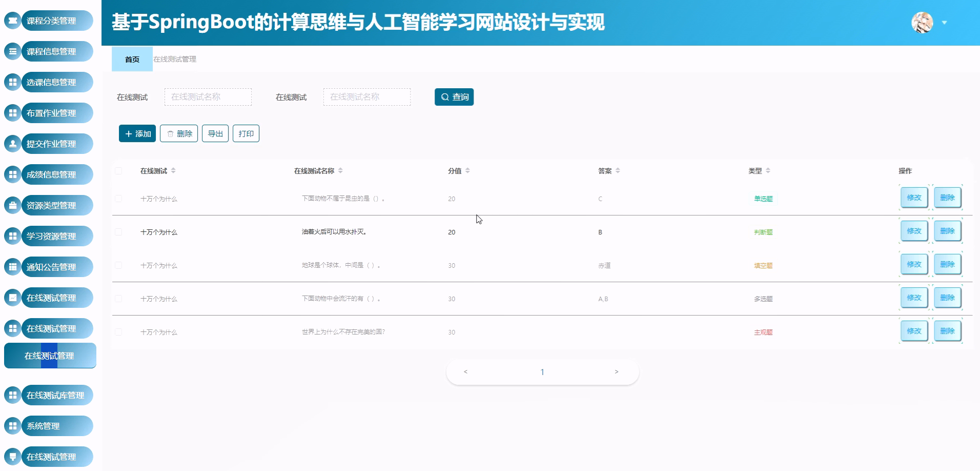Sort table by 在线测试 column arrows

click(x=173, y=171)
